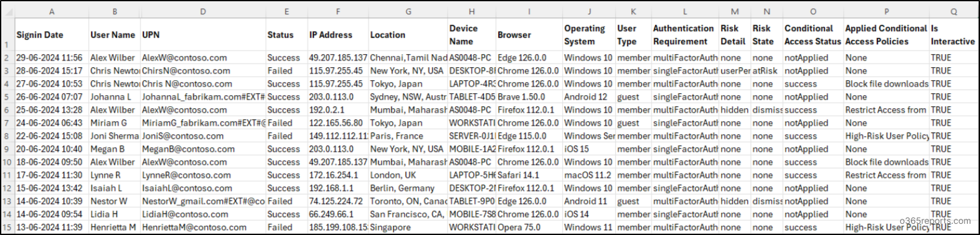980x235 pixels.
Task: Select IP address cell '172.16.254.1'
Action: pos(337,175)
